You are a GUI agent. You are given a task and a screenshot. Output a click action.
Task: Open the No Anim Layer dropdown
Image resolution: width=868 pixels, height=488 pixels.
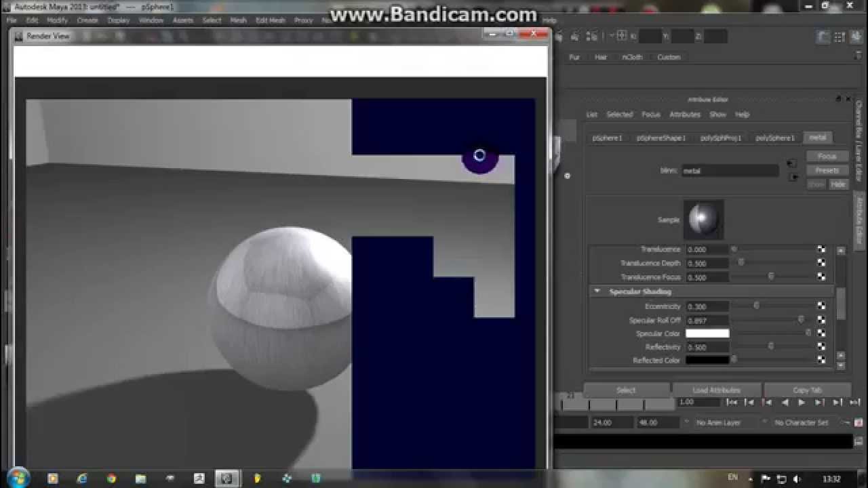(719, 422)
